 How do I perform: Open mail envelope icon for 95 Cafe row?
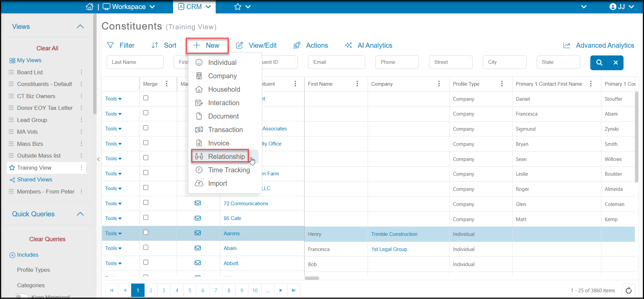click(x=198, y=218)
